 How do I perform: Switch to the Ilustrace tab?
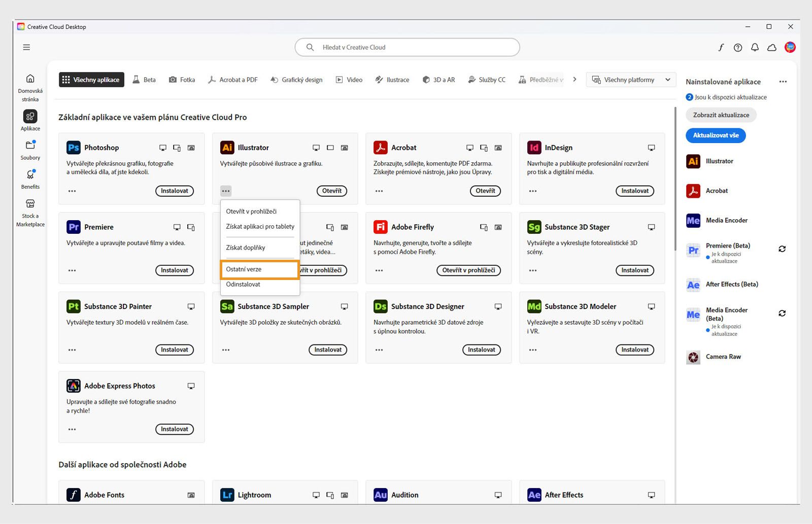[392, 80]
